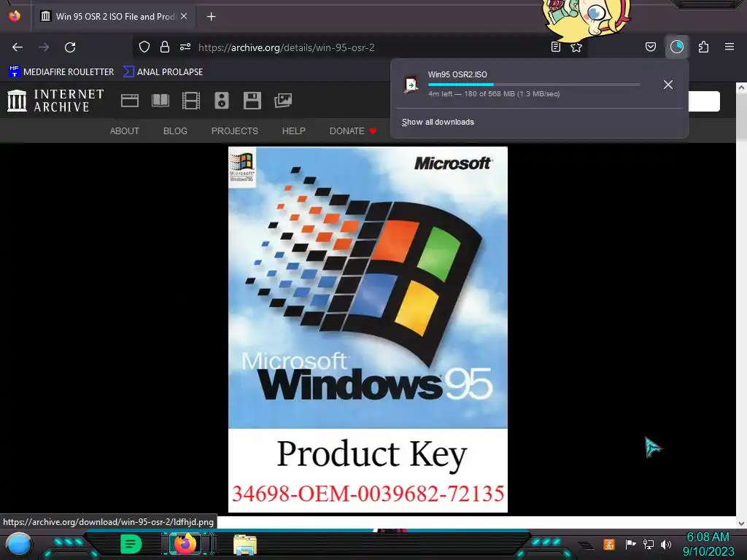Open the Images icon

(283, 101)
